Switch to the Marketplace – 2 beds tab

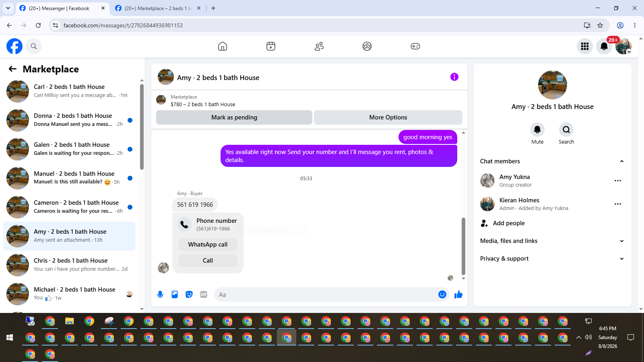pos(158,8)
